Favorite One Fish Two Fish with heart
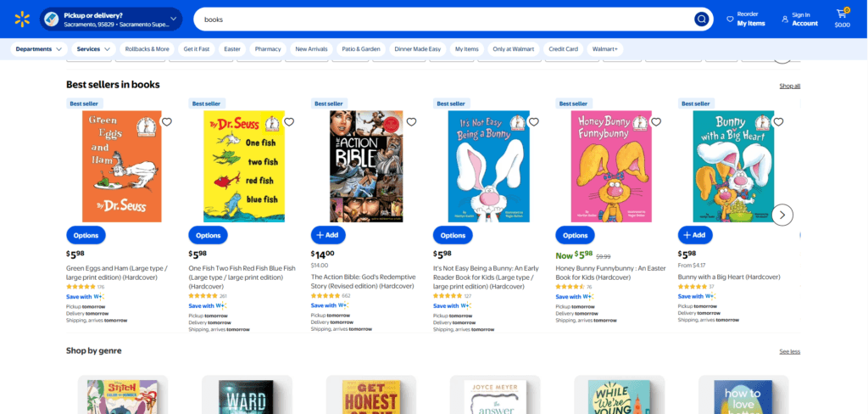Viewport: 868px width, 414px height. pos(289,122)
